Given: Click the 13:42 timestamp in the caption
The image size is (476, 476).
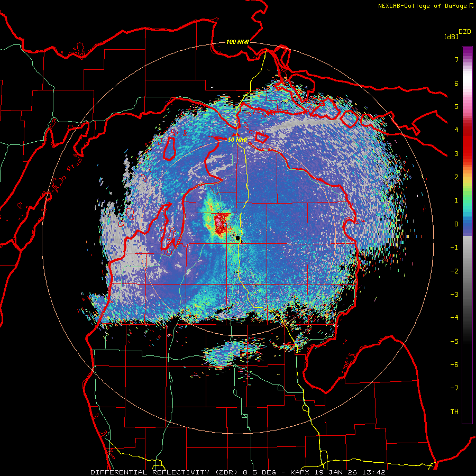Looking at the screenshot, I should [374, 472].
